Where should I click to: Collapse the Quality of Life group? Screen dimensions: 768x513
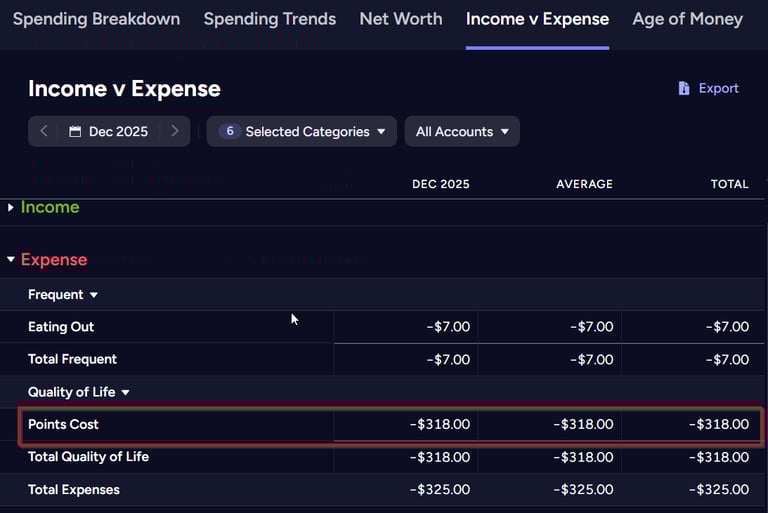[126, 393]
